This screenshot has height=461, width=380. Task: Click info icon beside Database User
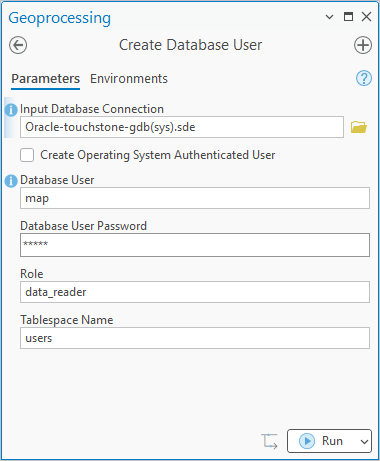pos(11,181)
